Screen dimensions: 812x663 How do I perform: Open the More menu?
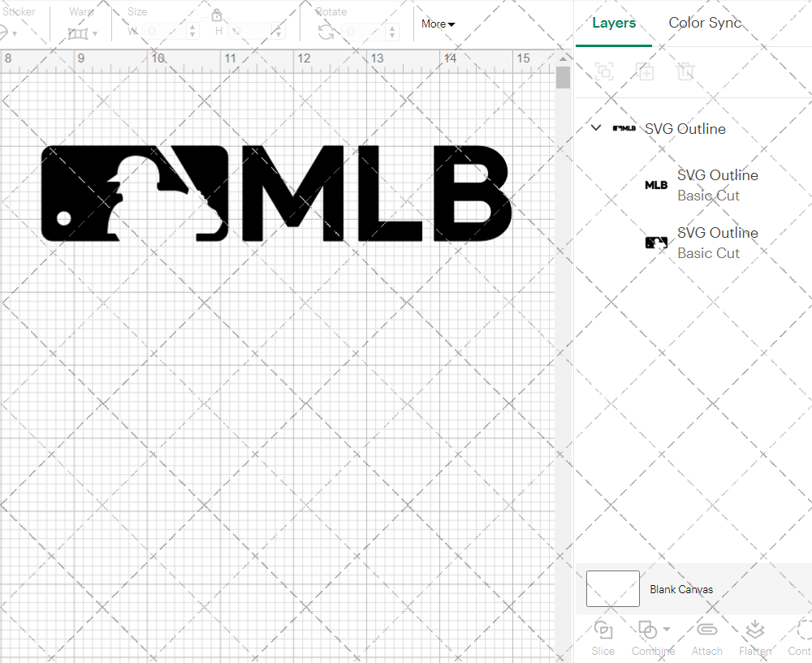pos(437,24)
